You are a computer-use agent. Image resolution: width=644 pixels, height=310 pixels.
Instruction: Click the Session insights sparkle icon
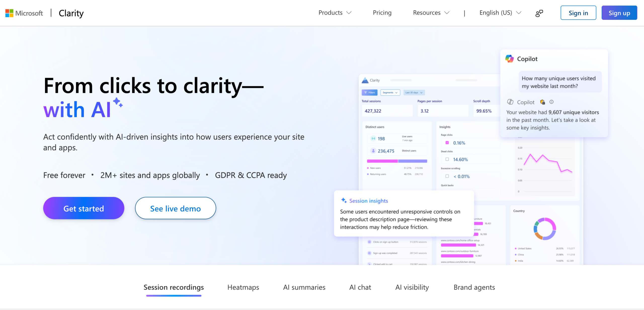click(344, 200)
